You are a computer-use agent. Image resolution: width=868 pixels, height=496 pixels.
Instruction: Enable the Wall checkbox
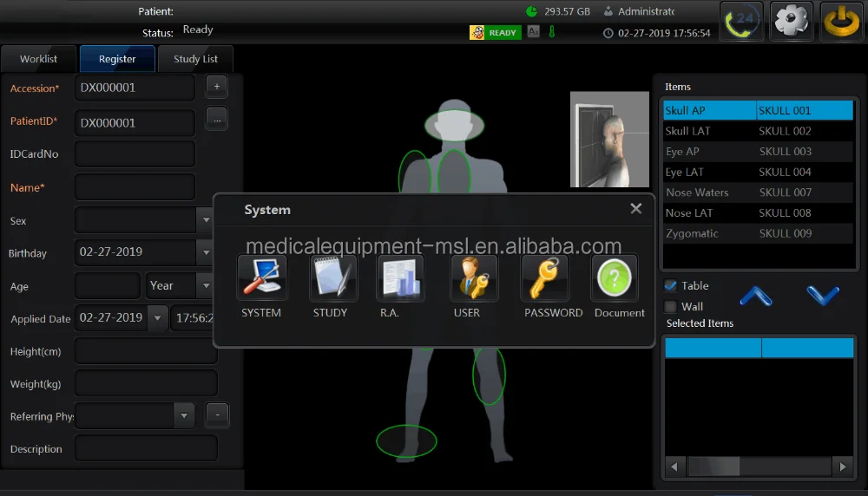[x=670, y=307]
